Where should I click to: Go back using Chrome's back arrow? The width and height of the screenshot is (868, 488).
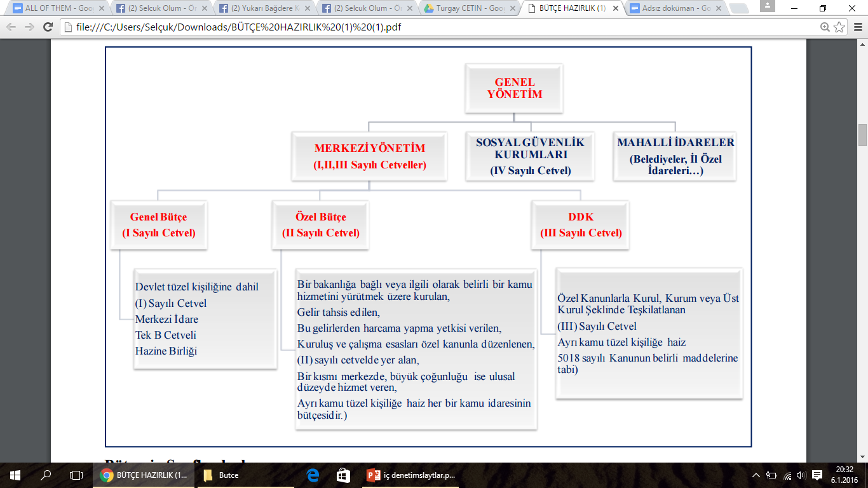tap(11, 27)
